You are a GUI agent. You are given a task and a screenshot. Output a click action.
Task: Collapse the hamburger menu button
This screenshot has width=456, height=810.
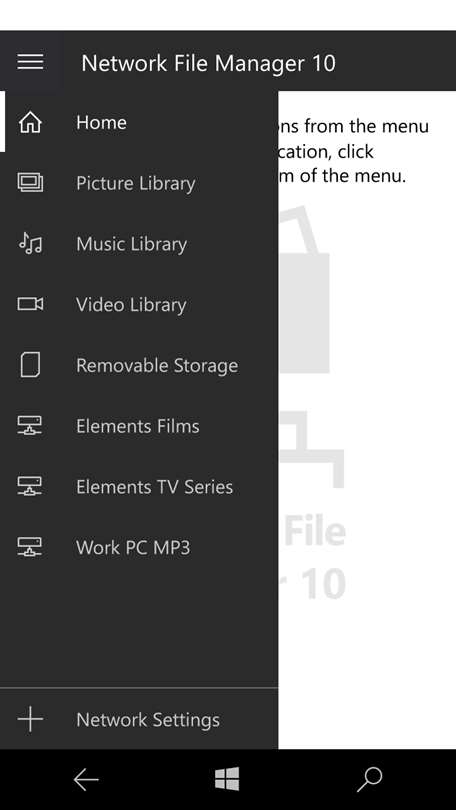(x=30, y=62)
